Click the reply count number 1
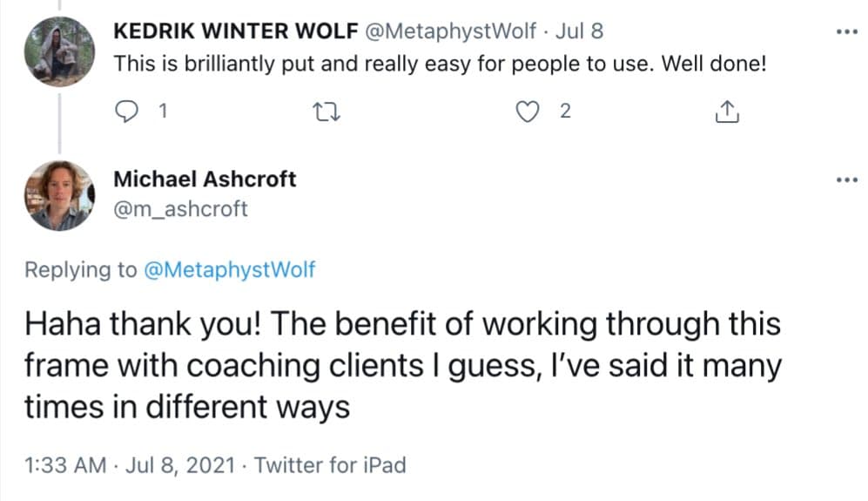Viewport: 868px width, 501px height. (x=161, y=111)
